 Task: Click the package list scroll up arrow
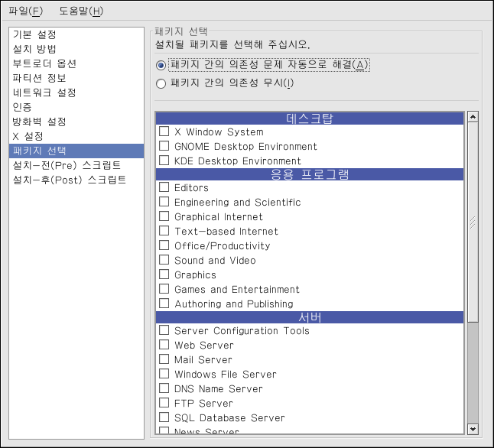[x=473, y=118]
